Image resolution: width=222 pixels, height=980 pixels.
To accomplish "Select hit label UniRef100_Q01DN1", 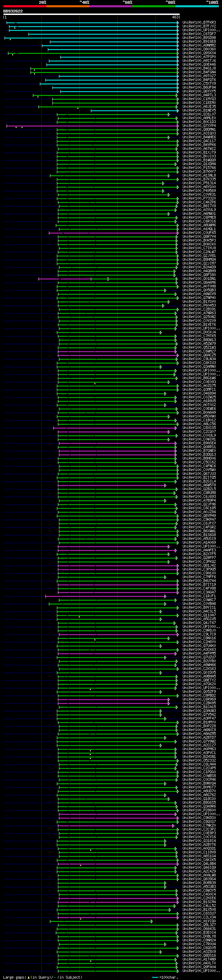I will tap(199, 278).
